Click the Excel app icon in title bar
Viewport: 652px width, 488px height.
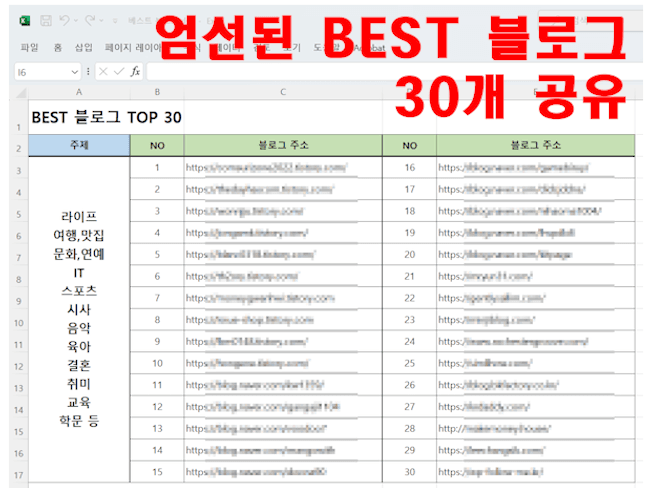[x=23, y=20]
